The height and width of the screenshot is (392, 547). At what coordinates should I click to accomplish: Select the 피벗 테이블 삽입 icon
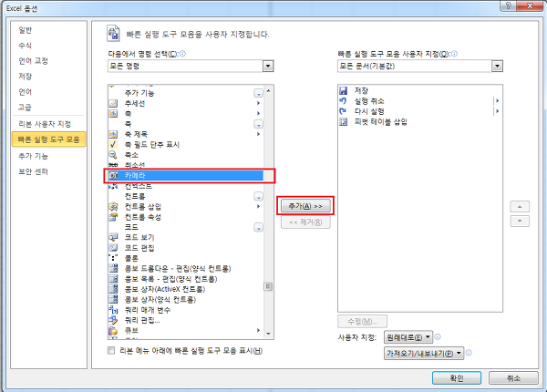point(344,122)
